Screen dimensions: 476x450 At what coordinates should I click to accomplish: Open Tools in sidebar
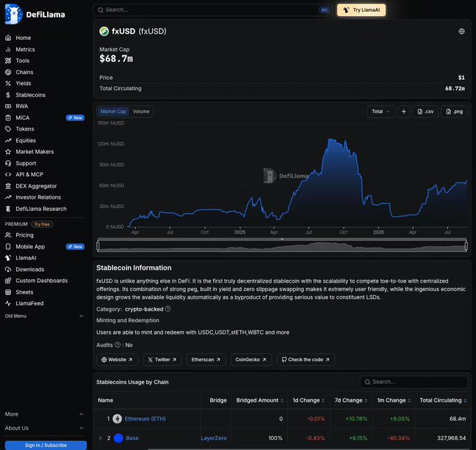tap(22, 61)
